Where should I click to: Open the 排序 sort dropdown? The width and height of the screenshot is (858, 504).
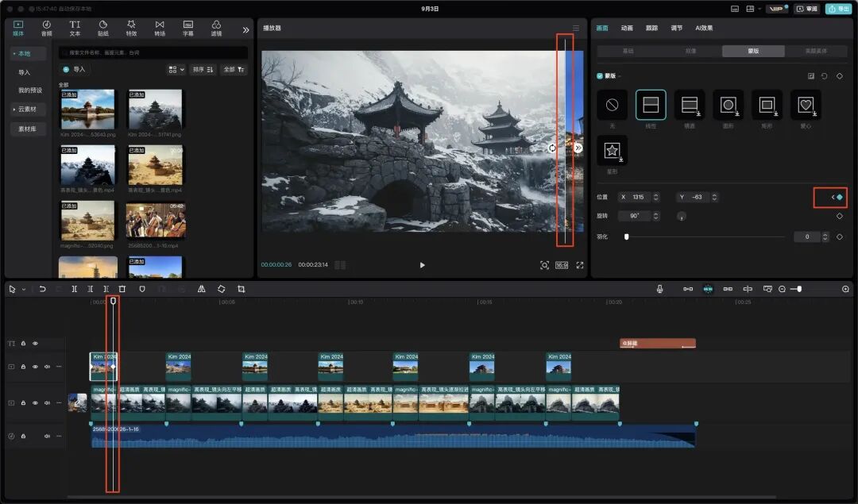point(203,69)
